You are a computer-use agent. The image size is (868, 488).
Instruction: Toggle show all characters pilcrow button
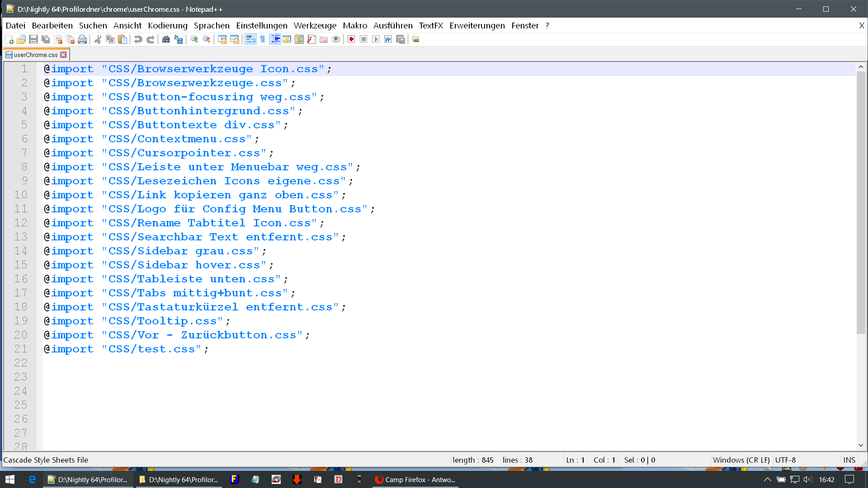pyautogui.click(x=263, y=40)
